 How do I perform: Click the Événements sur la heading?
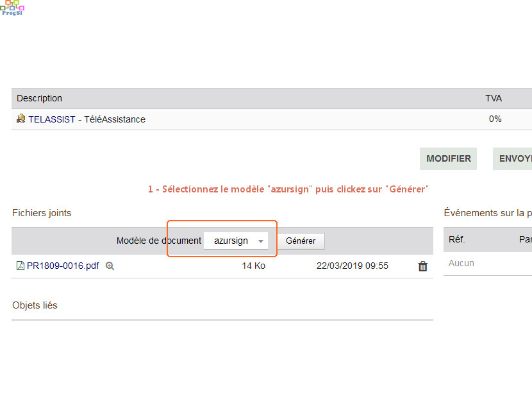488,213
